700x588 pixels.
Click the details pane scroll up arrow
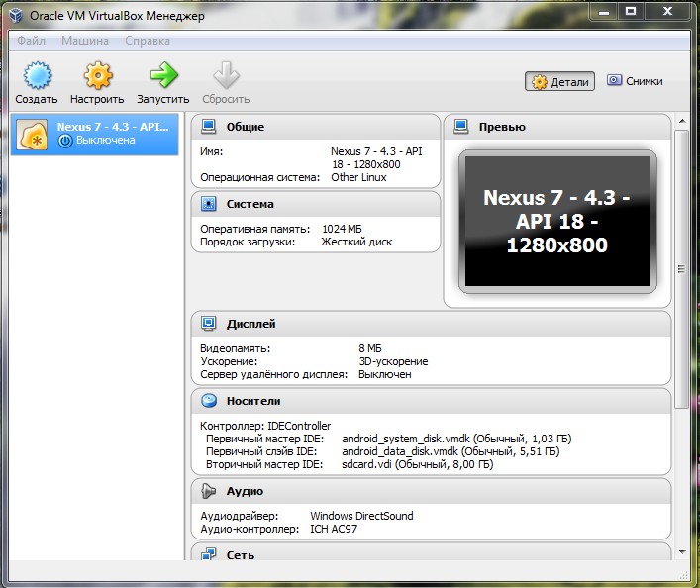pos(682,121)
